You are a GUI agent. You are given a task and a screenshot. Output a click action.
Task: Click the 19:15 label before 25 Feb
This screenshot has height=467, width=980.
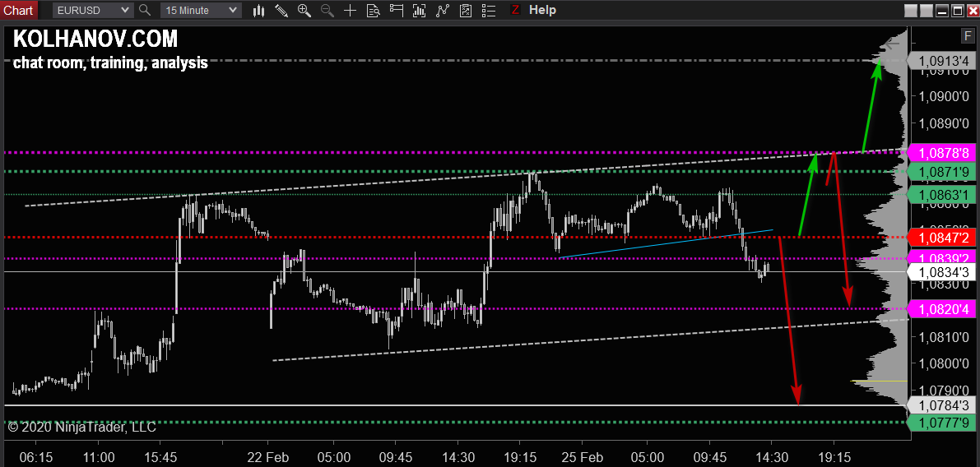click(x=521, y=456)
